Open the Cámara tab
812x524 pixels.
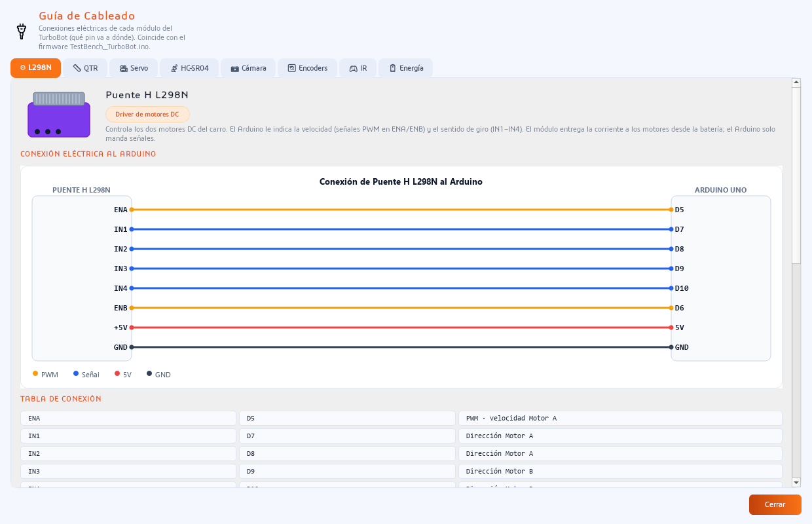point(248,68)
